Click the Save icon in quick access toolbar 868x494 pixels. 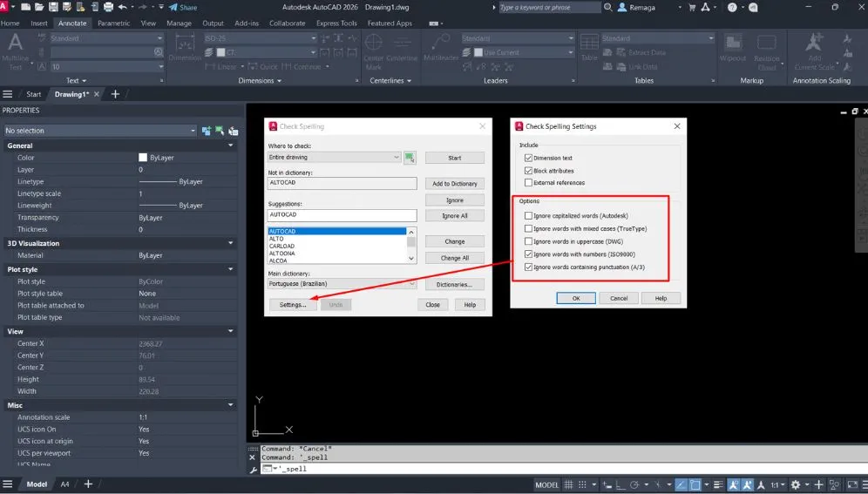[x=53, y=7]
